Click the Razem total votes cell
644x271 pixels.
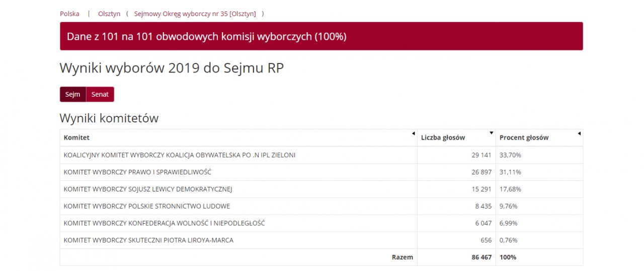456,257
